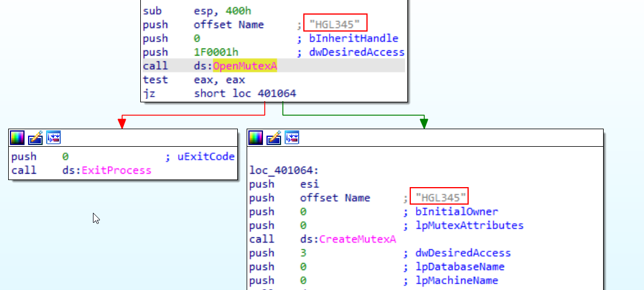This screenshot has width=644, height=290.
Task: Click the edit-name pencil icon in loc_401064 block
Action: (273, 137)
